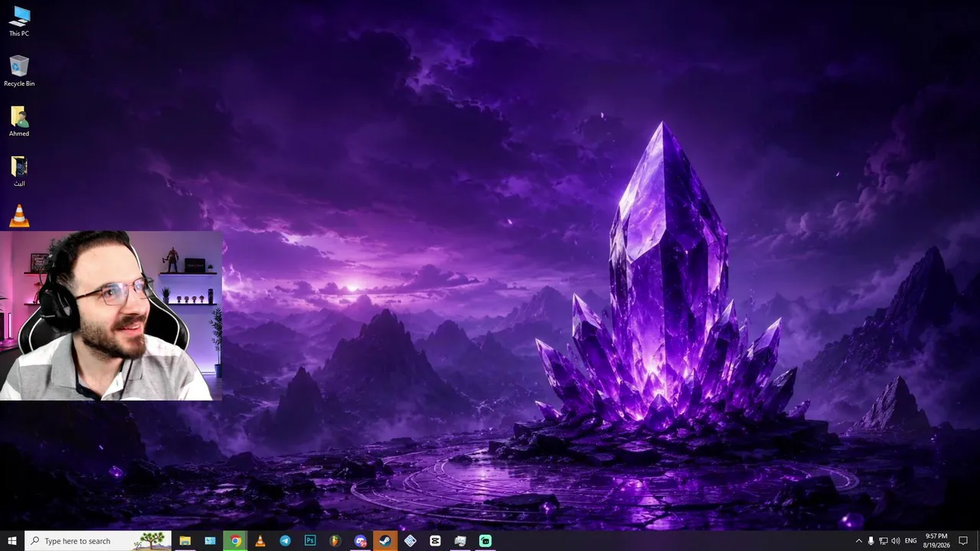Open the blue picture app next to File Explorer
980x551 pixels.
[x=210, y=541]
